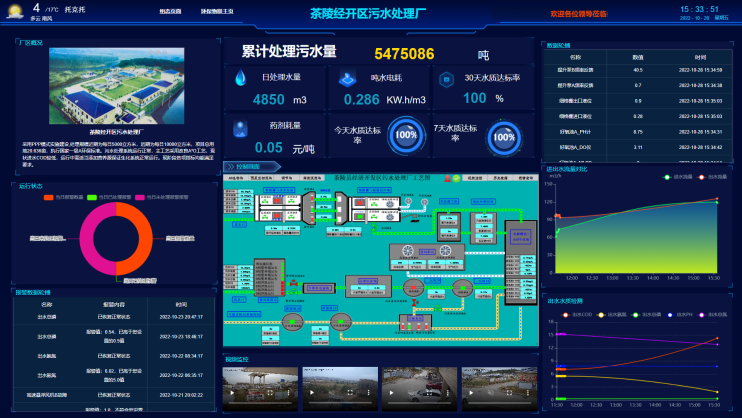The height and width of the screenshot is (418, 742).
Task: Open the longer header link left of the title
Action: pos(217,11)
